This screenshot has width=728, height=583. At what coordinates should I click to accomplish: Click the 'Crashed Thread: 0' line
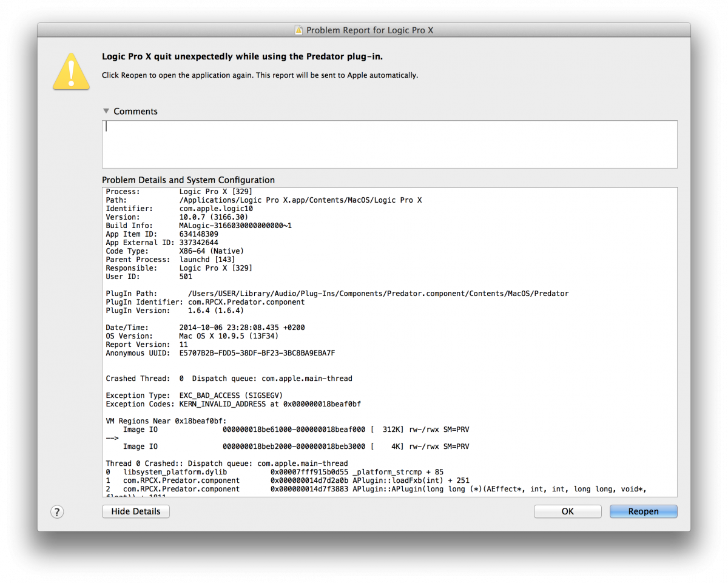pyautogui.click(x=229, y=379)
